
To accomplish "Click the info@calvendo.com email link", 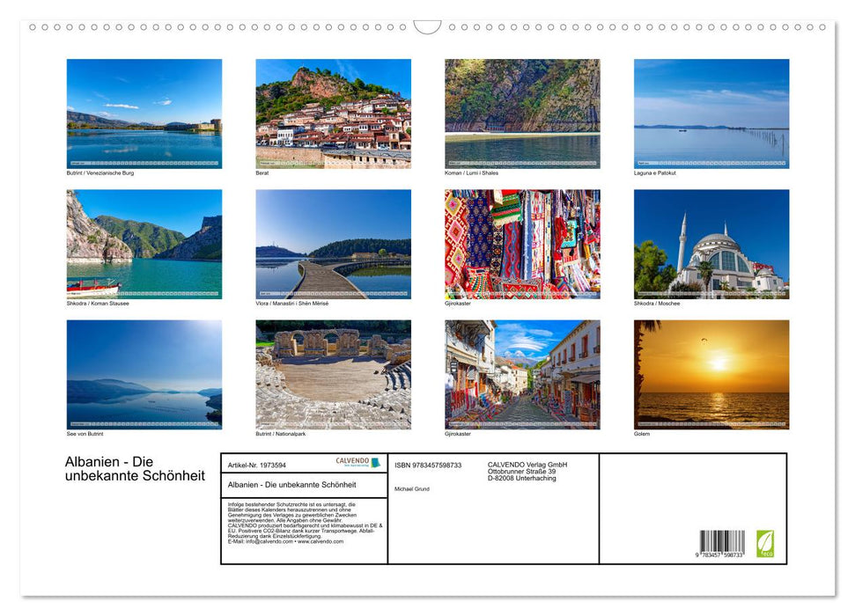I will point(272,543).
